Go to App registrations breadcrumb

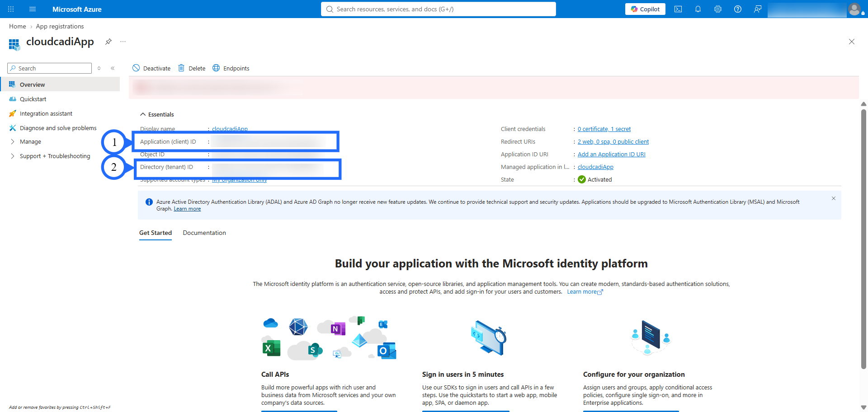click(60, 26)
